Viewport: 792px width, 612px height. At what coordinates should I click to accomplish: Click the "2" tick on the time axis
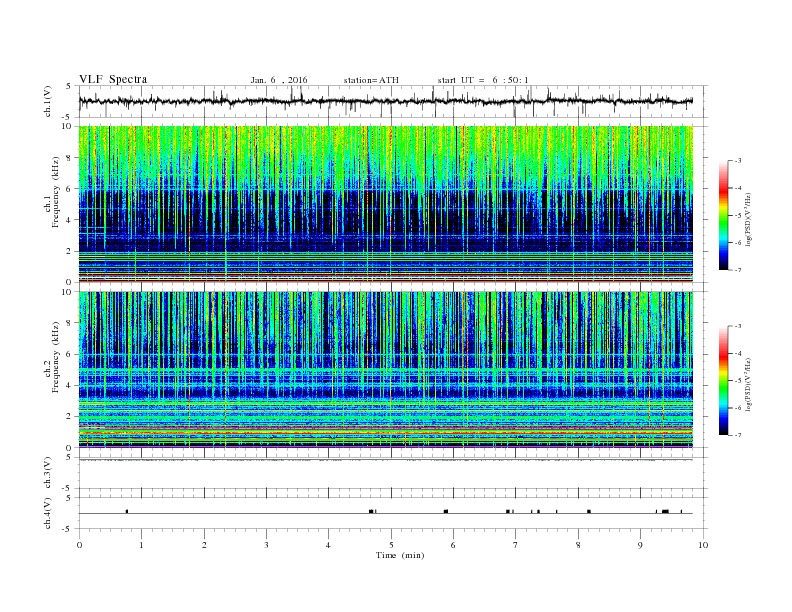[x=204, y=545]
